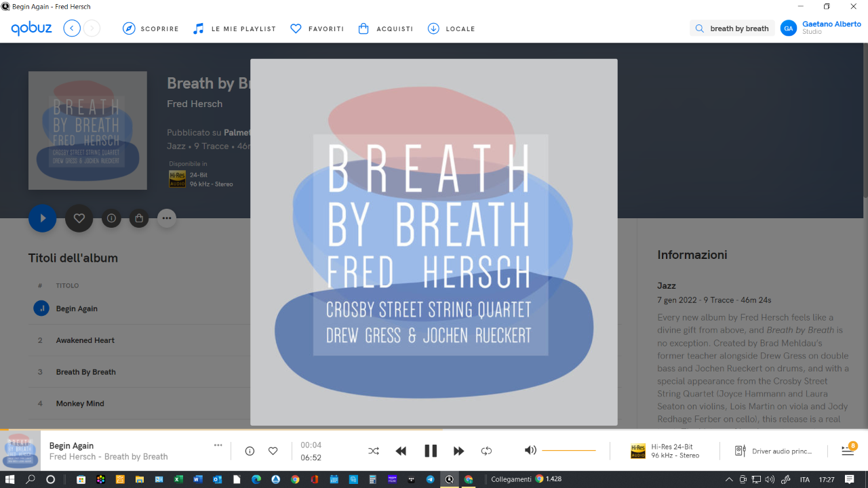Pause the current track playback

click(431, 451)
